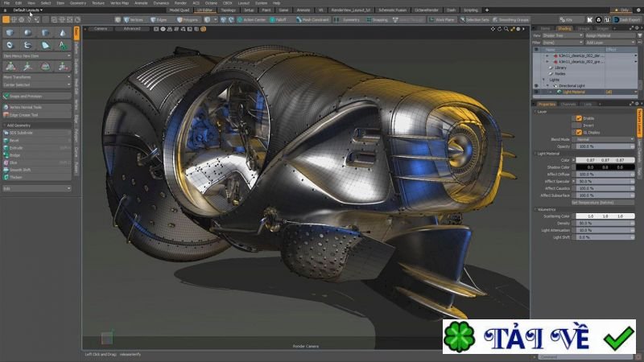
Task: Select the Bevel tool
Action: [x=16, y=140]
